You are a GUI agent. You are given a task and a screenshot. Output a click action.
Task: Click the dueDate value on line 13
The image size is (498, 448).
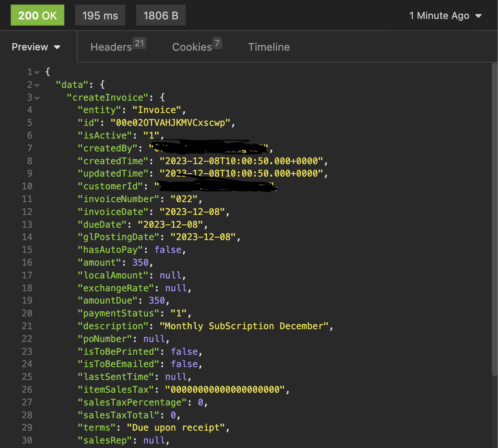point(170,224)
